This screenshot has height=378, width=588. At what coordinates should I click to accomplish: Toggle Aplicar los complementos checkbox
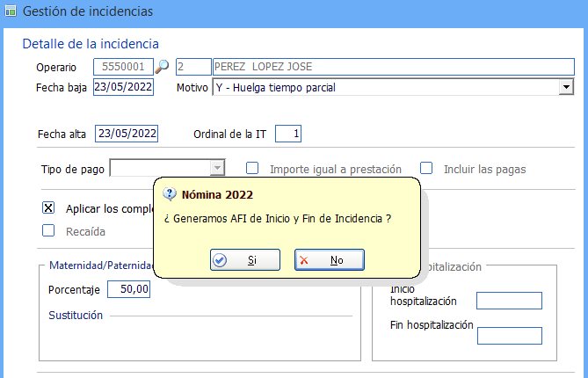pos(49,208)
